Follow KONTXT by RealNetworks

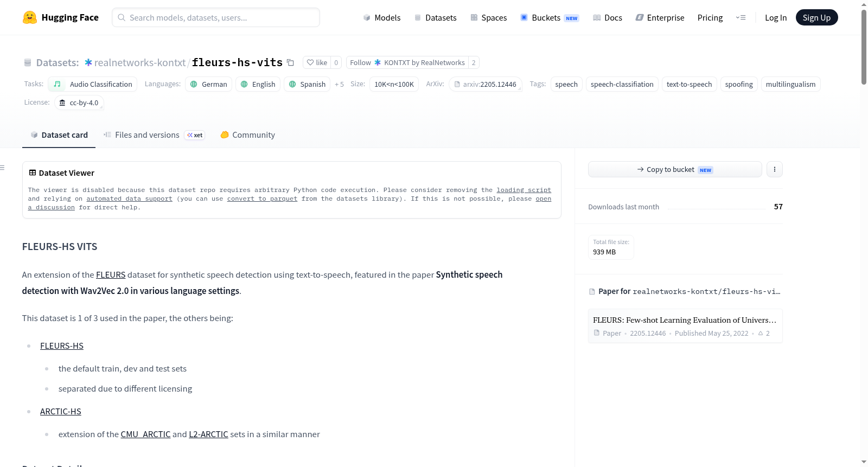(407, 62)
